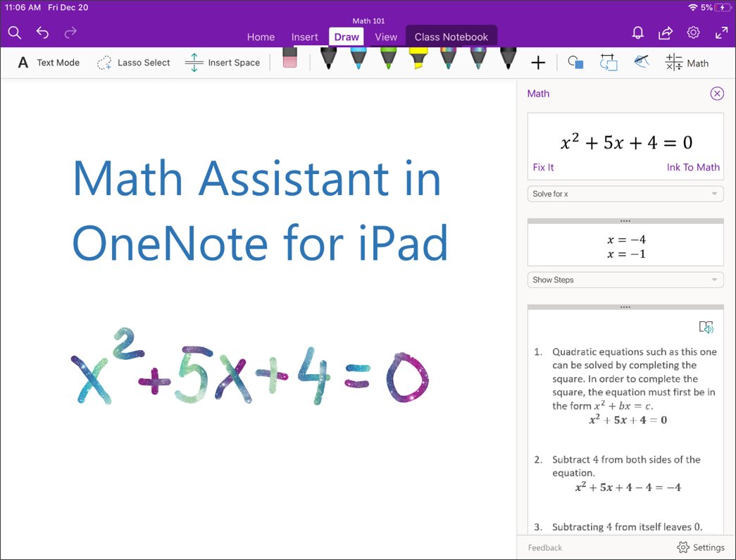Expand the Solve for x dropdown
The image size is (736, 560).
[x=625, y=194]
